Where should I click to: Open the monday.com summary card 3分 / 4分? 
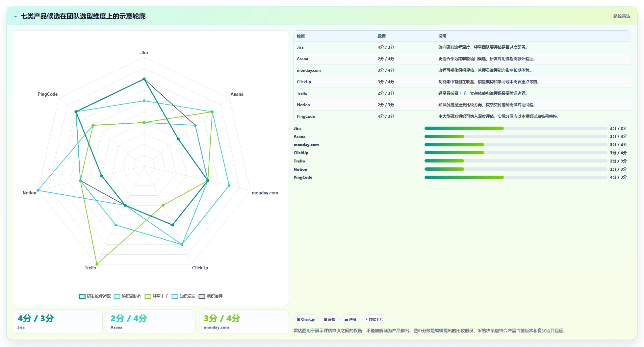pyautogui.click(x=244, y=322)
